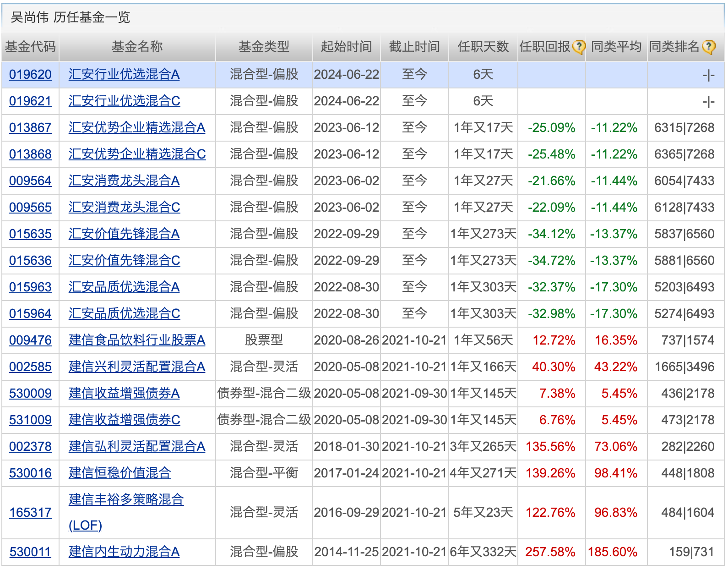Image resolution: width=728 pixels, height=570 pixels.
Task: Click the 基金类型 column header
Action: click(x=264, y=47)
